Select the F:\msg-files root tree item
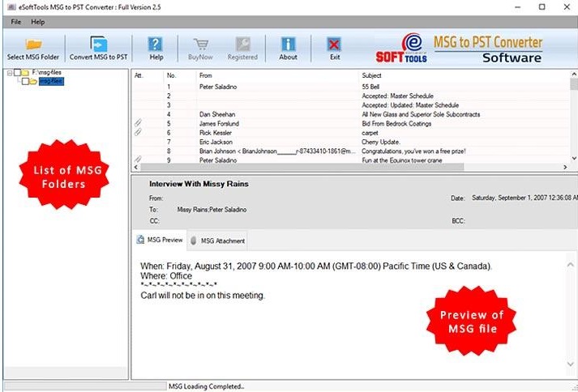 (x=46, y=73)
